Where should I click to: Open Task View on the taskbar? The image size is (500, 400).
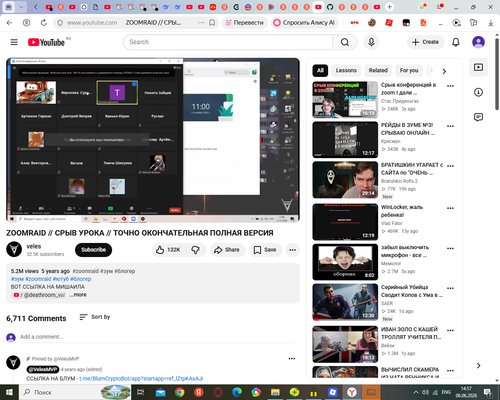pos(141,392)
